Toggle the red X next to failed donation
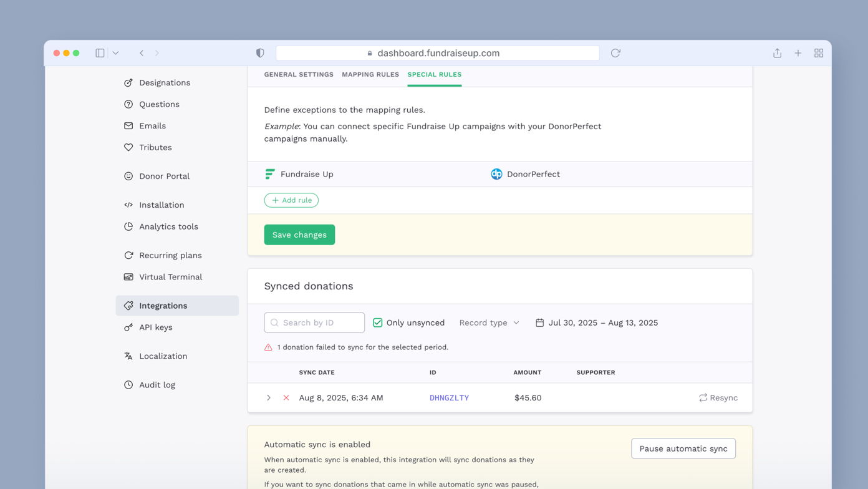This screenshot has width=868, height=489. pyautogui.click(x=286, y=397)
